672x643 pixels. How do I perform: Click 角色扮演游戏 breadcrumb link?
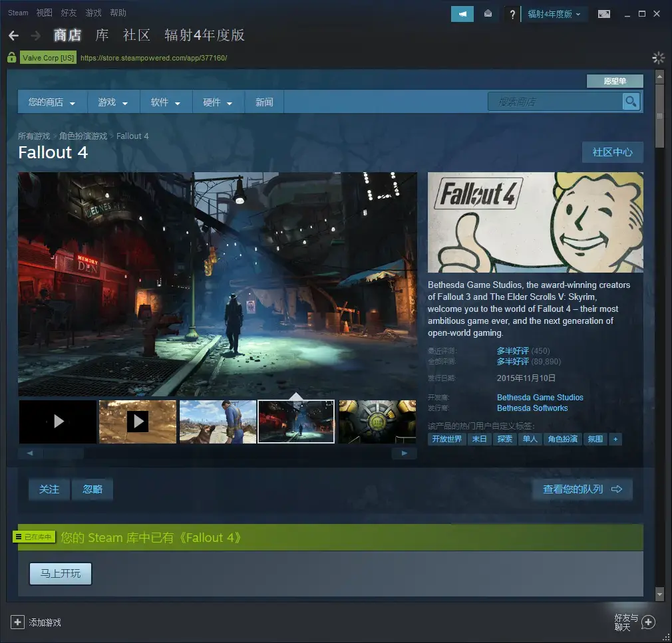(83, 136)
